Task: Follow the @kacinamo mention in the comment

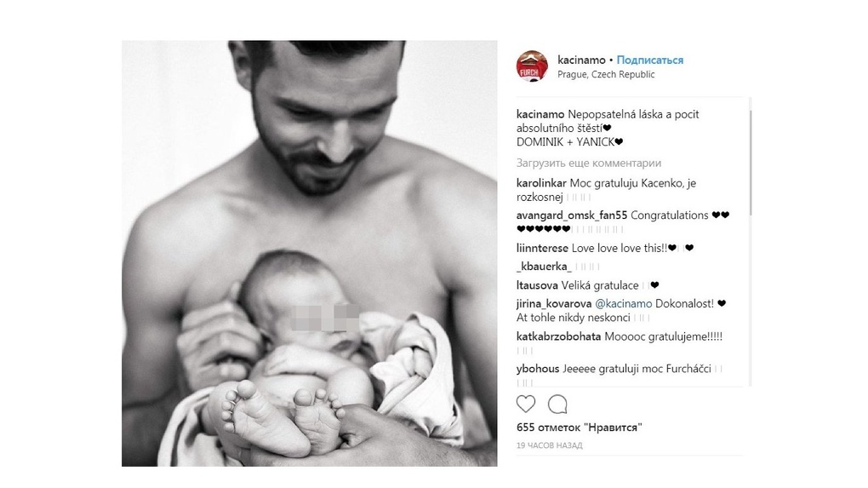Action: [x=623, y=303]
